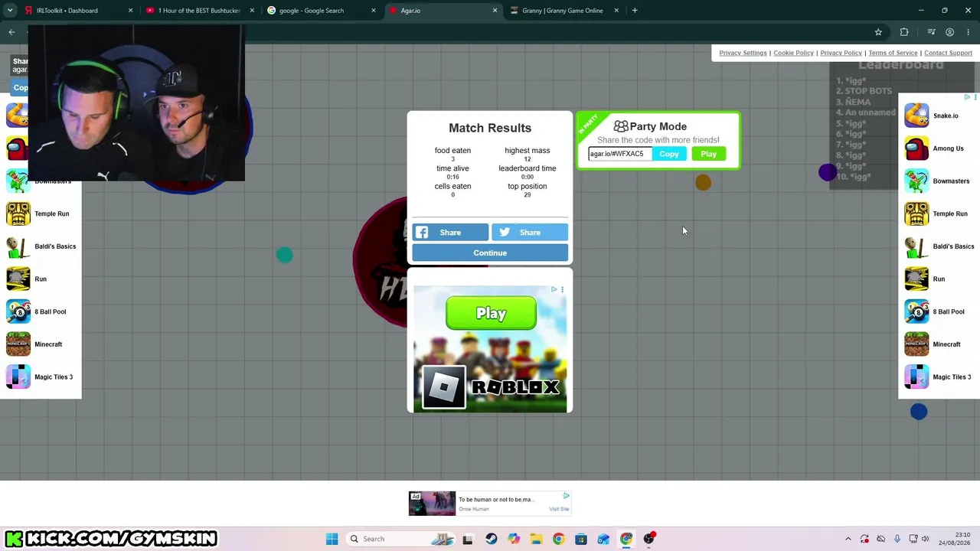980x551 pixels.
Task: Click Play in Party Mode panel
Action: (x=709, y=154)
